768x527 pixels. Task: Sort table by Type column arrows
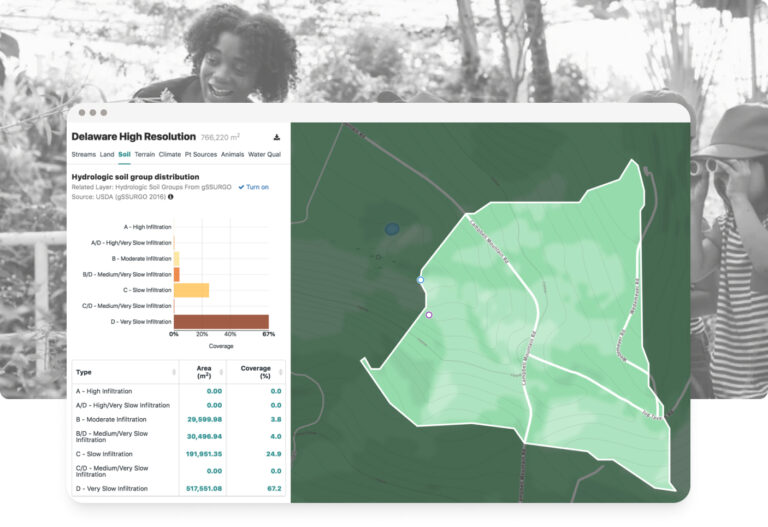pos(175,372)
